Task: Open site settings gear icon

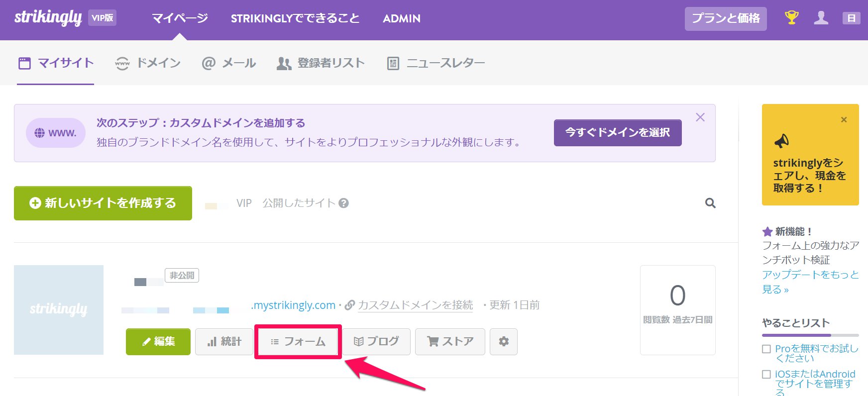Action: 504,342
